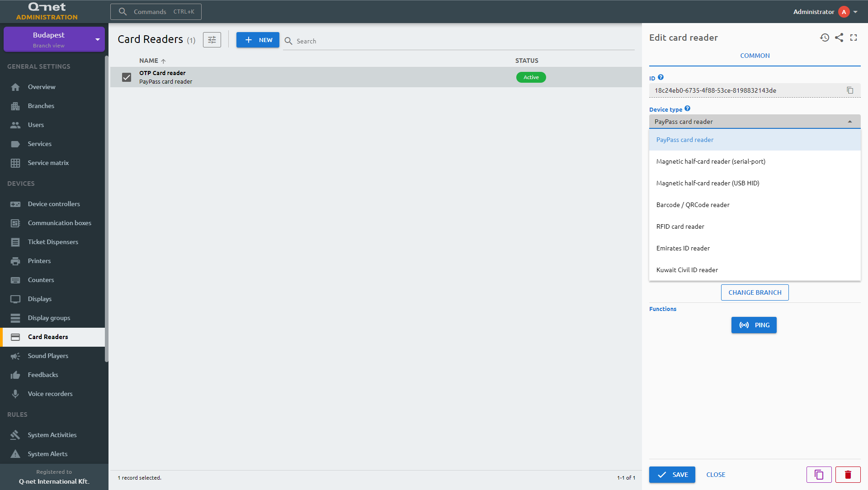868x490 pixels.
Task: Choose RFID card reader option
Action: point(755,226)
